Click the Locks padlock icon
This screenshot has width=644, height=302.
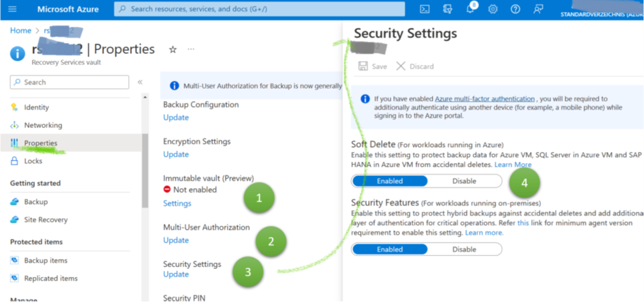[x=14, y=161]
